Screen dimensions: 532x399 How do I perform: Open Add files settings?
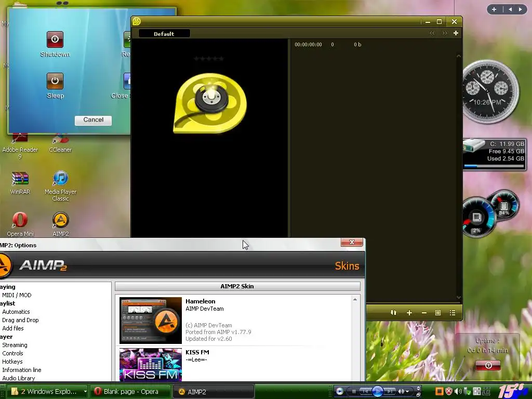pos(13,328)
